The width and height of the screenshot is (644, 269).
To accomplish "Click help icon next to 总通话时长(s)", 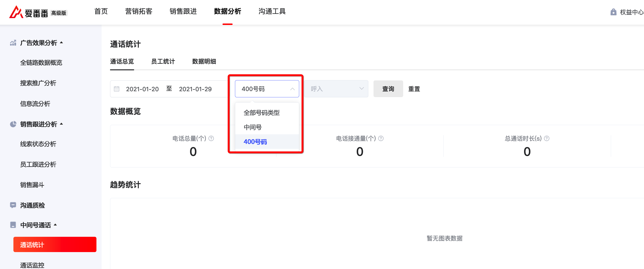I will [x=547, y=138].
